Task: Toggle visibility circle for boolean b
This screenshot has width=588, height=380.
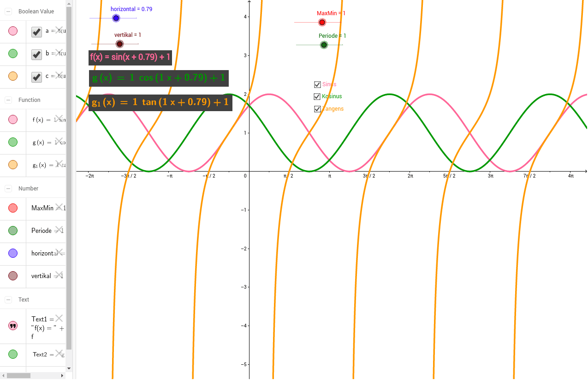Action: [x=13, y=54]
